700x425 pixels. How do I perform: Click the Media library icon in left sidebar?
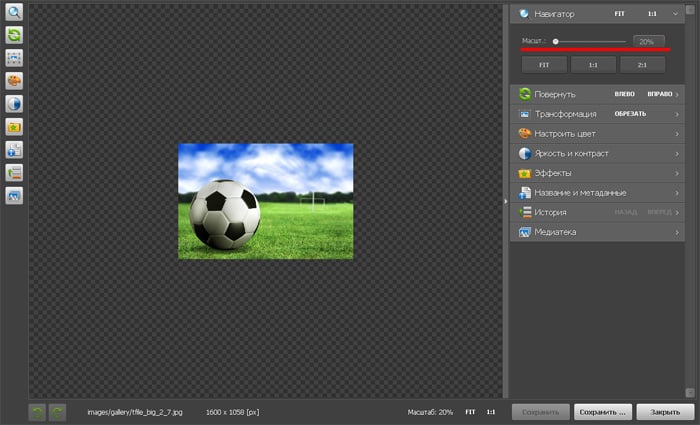tap(15, 195)
